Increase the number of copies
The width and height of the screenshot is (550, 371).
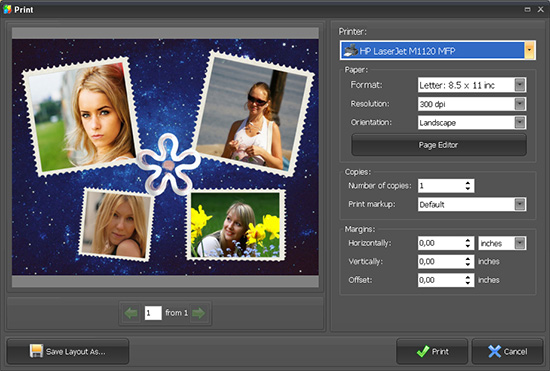pos(468,183)
